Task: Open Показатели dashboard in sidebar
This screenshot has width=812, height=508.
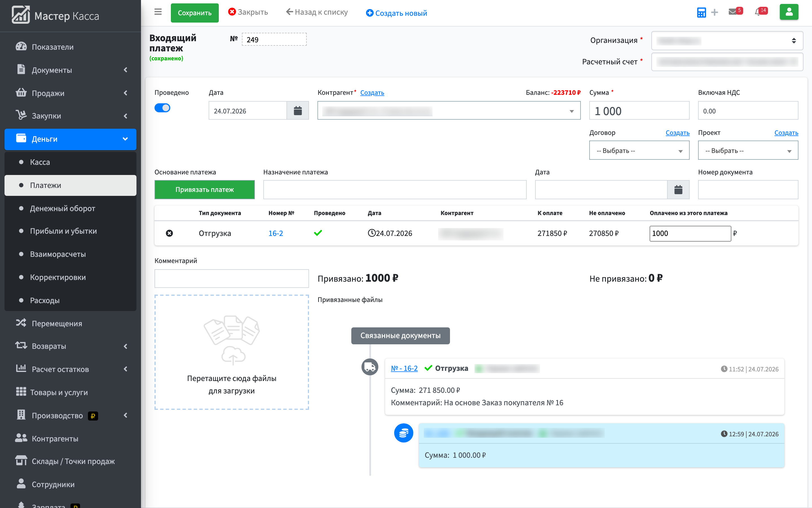Action: click(70, 47)
